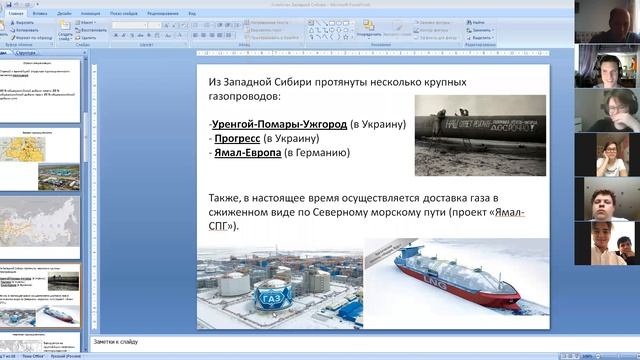Open the Показ слайдов ribbon tab
The image size is (640, 360).
tap(124, 13)
